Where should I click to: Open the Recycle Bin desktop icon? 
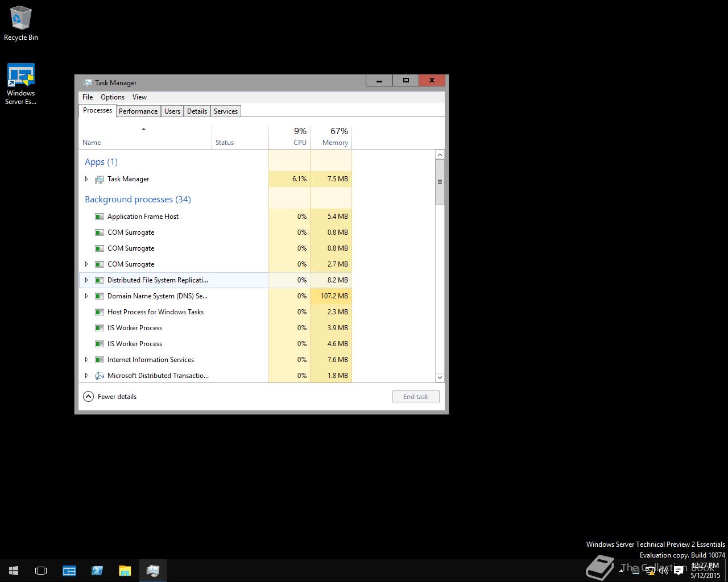click(x=21, y=23)
